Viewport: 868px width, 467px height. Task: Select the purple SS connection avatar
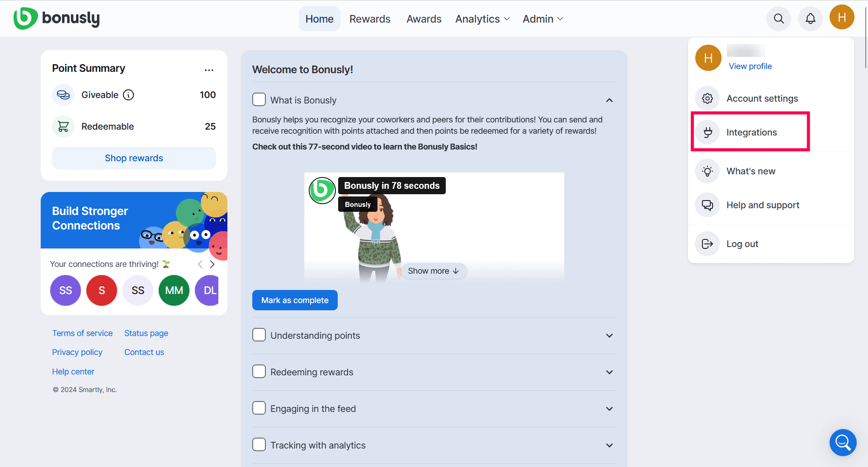click(66, 290)
